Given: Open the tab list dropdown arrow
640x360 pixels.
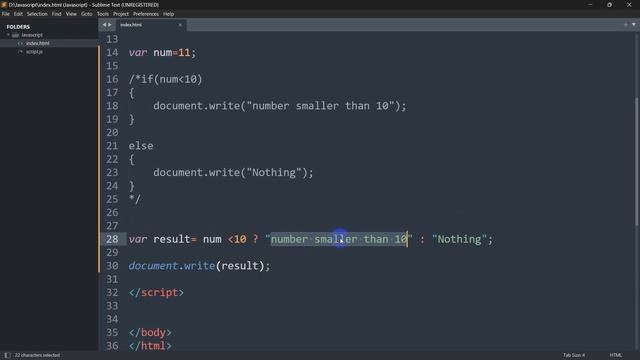Looking at the screenshot, I should (x=634, y=24).
